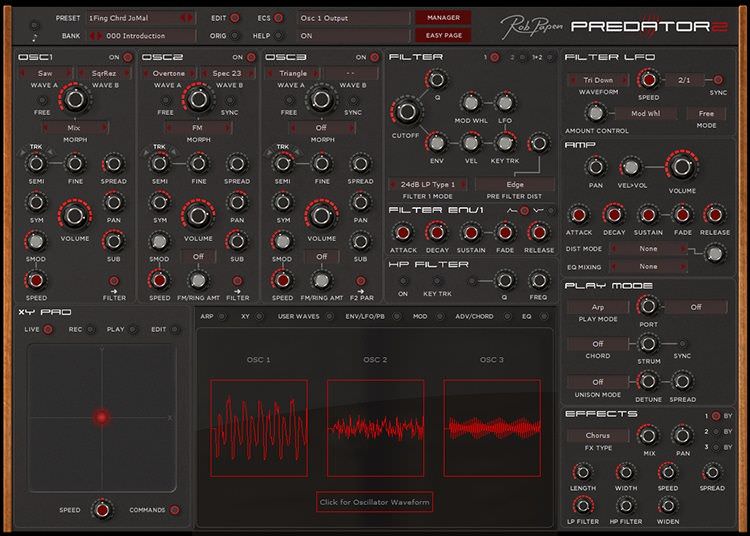The height and width of the screenshot is (536, 750).
Task: Enable the HP Filter ON switch
Action: point(402,280)
